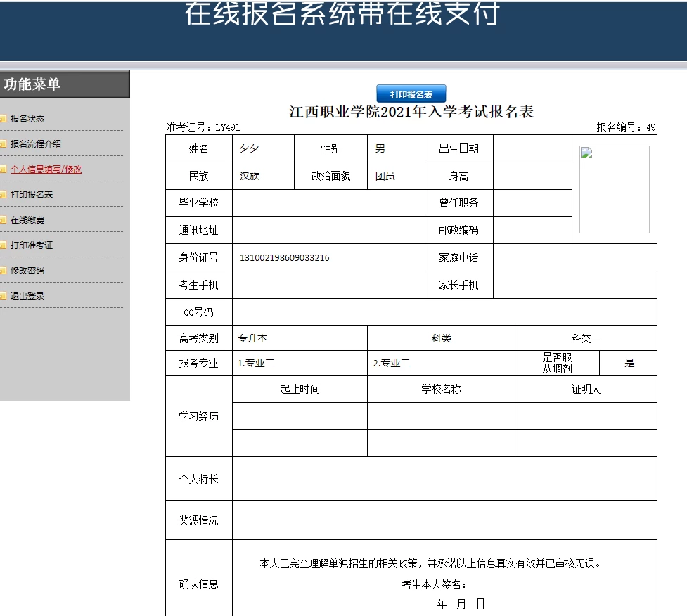This screenshot has width=687, height=616.
Task: Go to 个人信息填写/修改 page
Action: click(x=46, y=169)
